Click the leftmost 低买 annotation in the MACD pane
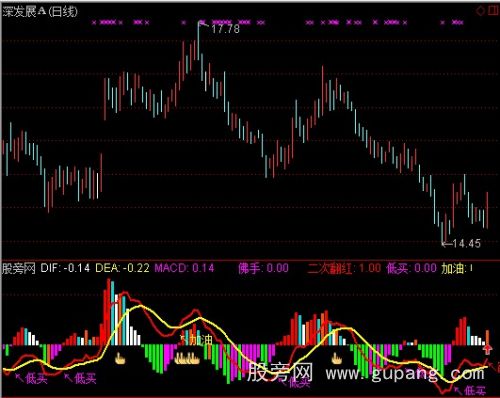 coord(36,378)
